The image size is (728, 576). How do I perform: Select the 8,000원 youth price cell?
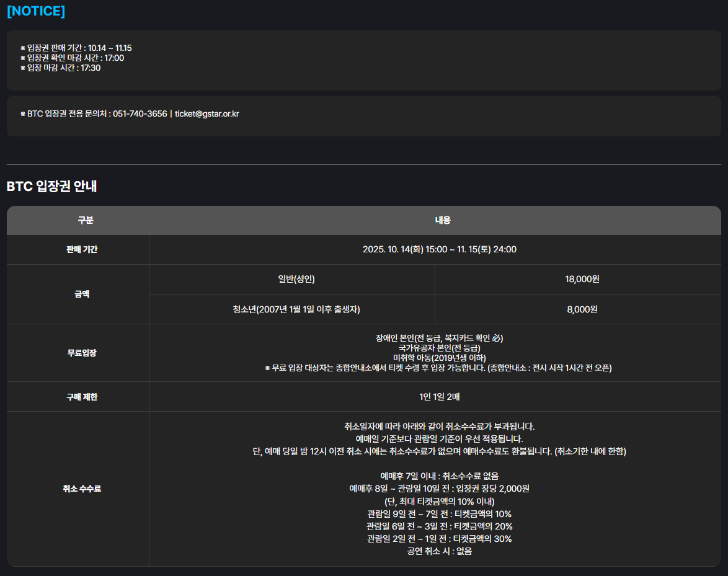tap(582, 309)
